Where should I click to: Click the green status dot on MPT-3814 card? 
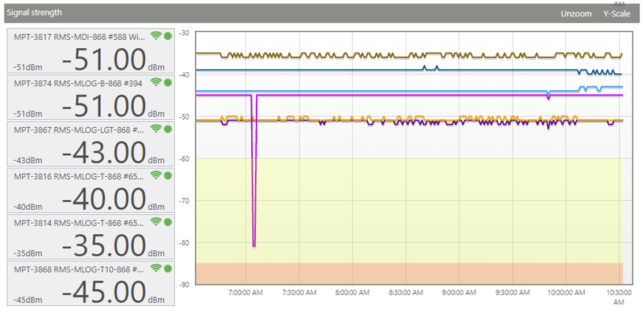click(x=167, y=222)
